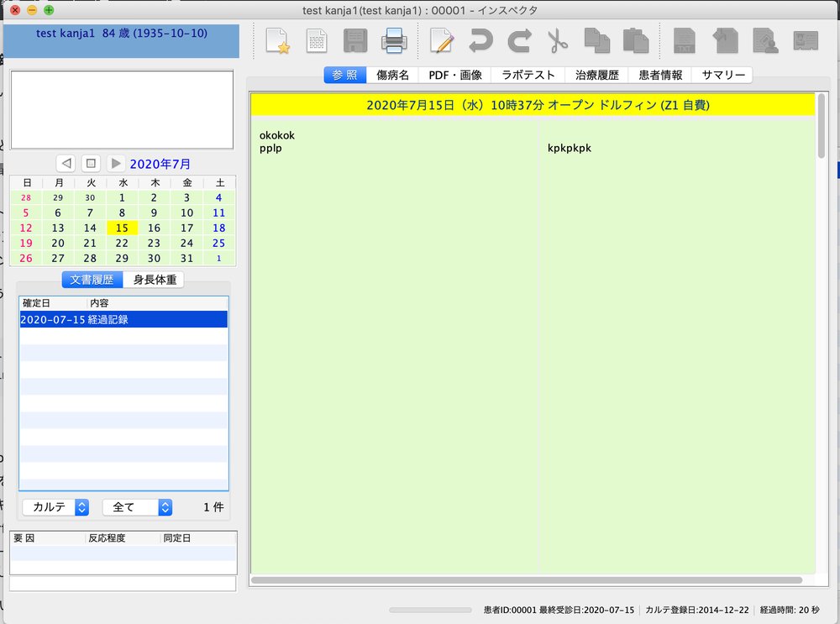
Task: Click the ID card icon
Action: 806,40
